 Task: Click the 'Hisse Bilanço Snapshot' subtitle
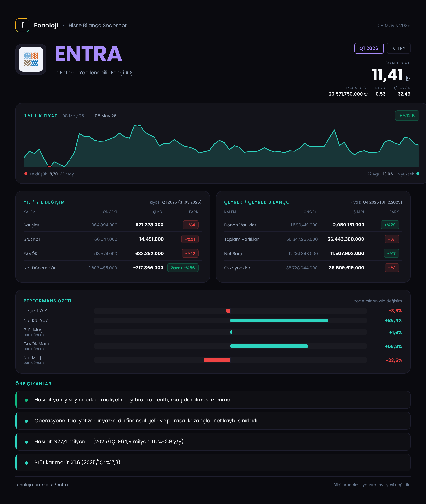[x=98, y=25]
